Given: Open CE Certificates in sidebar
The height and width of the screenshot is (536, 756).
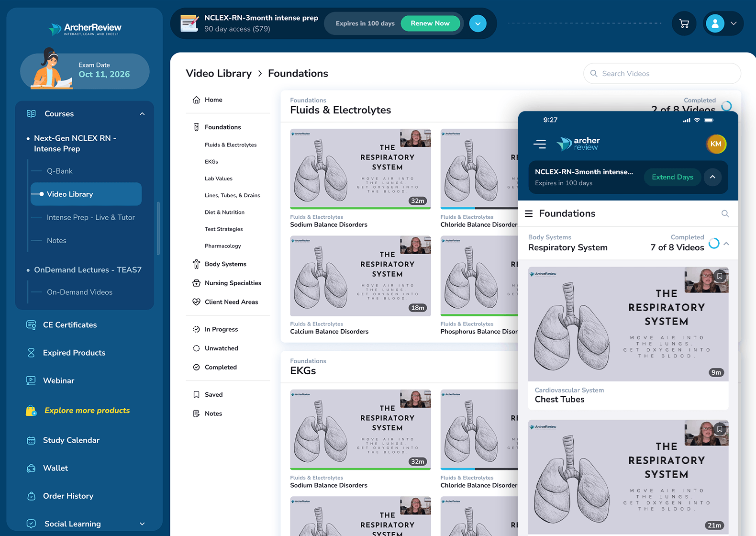Looking at the screenshot, I should coord(69,325).
